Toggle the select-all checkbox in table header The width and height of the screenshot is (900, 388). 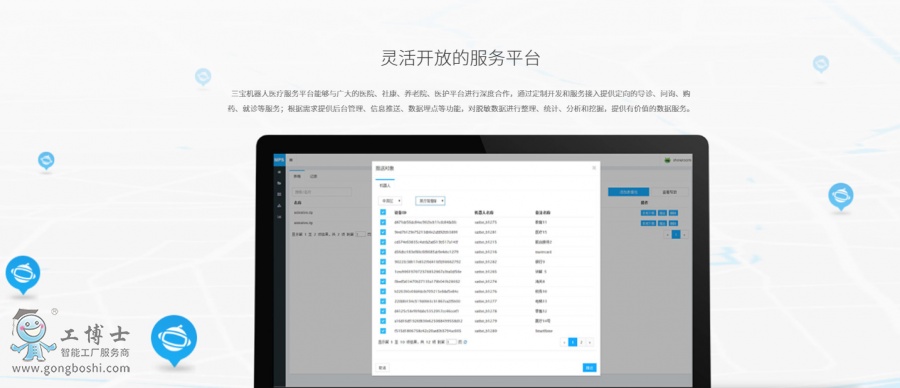point(383,212)
